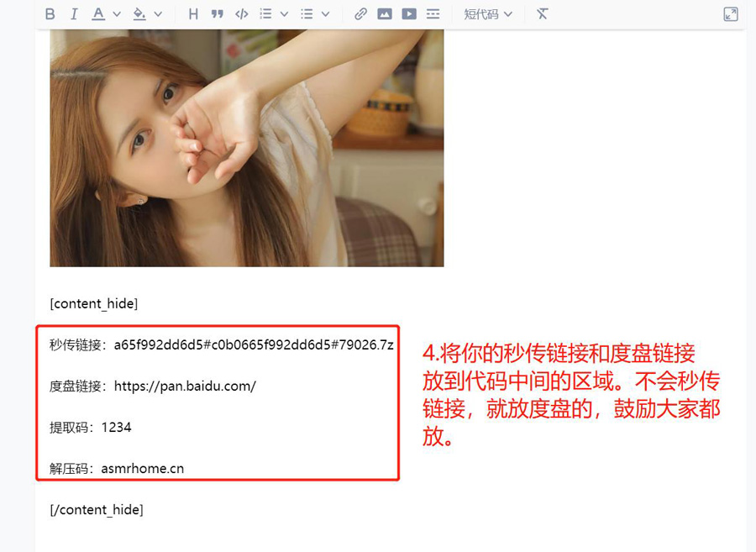Open background color dropdown arrow
The height and width of the screenshot is (552, 756).
158,14
